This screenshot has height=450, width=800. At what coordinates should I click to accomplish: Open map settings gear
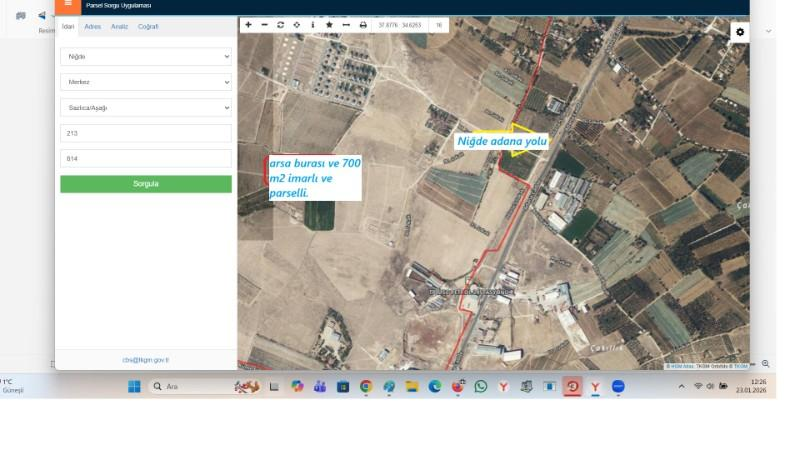pyautogui.click(x=740, y=32)
